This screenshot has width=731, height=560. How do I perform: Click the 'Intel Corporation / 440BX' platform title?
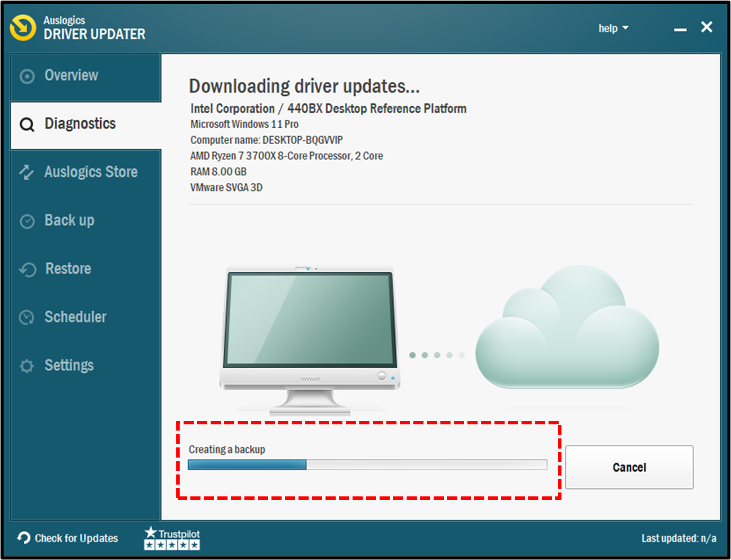[328, 109]
